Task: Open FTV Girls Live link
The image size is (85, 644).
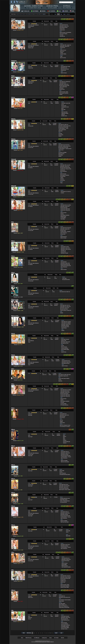Action: (26, 11)
